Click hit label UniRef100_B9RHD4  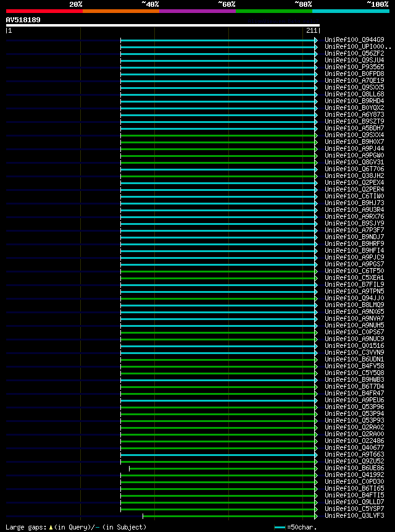click(x=354, y=101)
